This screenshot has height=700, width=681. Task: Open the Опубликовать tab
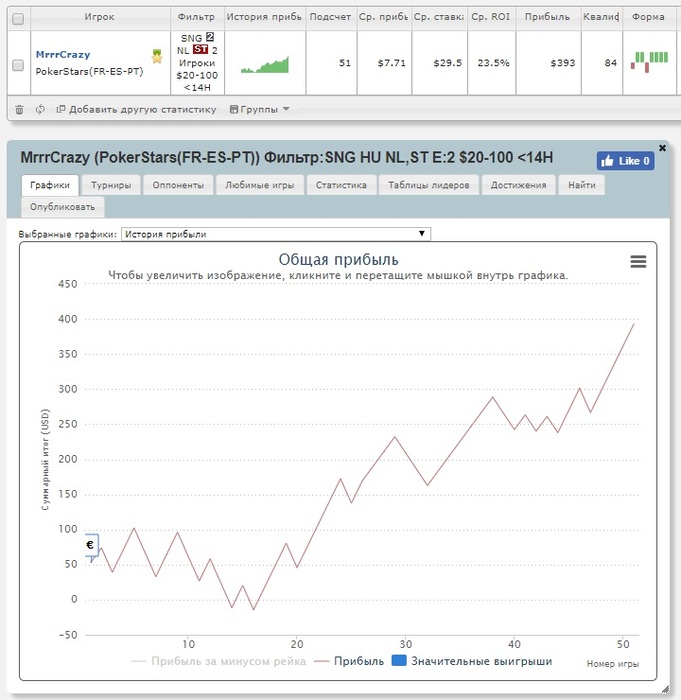coord(63,207)
